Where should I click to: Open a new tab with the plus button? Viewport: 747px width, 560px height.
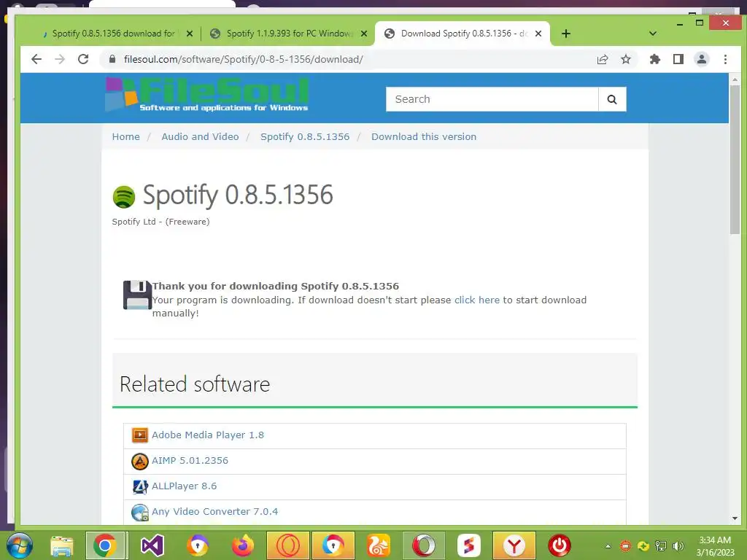pyautogui.click(x=566, y=34)
